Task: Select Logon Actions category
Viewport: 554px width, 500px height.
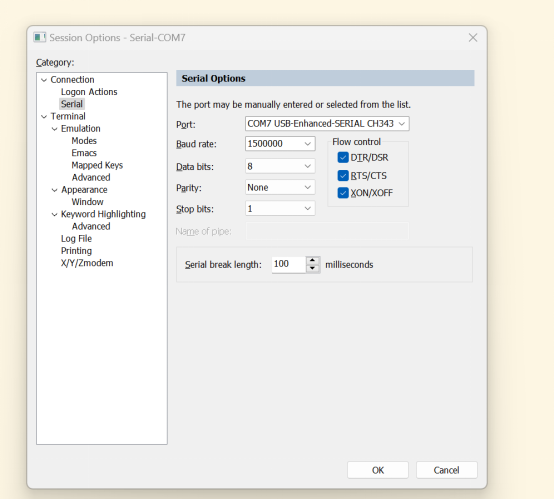Action: click(89, 92)
